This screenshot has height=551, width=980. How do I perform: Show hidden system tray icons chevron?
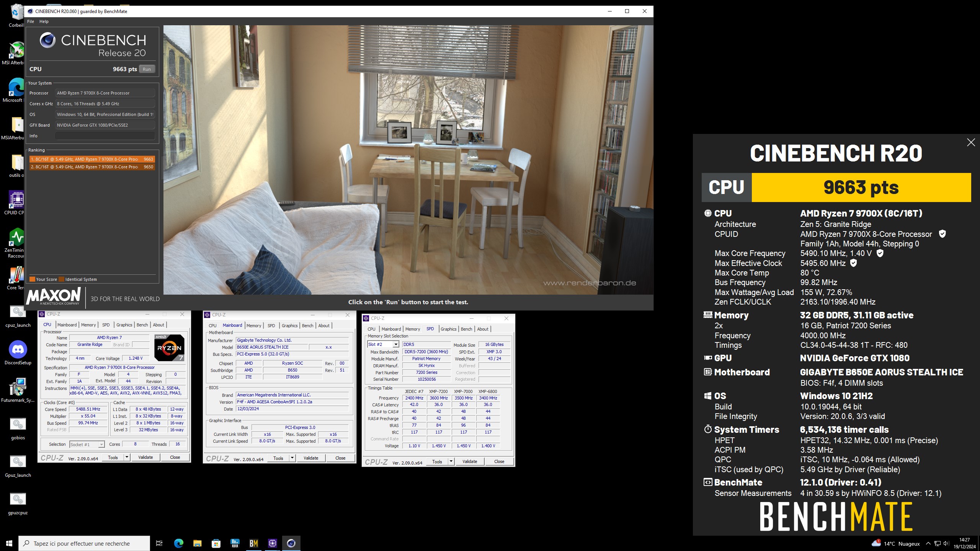(928, 543)
